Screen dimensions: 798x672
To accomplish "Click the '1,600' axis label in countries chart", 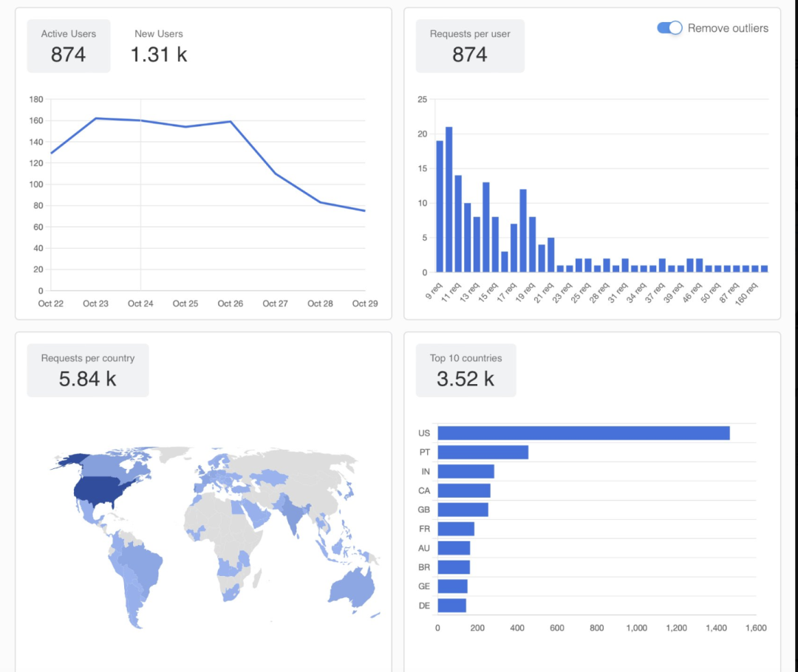I will coord(757,628).
